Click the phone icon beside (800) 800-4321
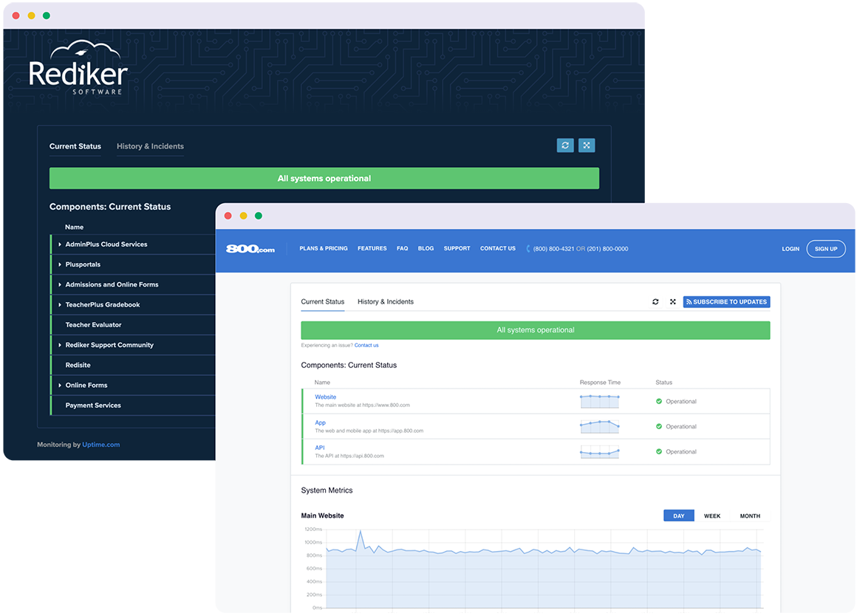Image resolution: width=857 pixels, height=616 pixels. click(x=528, y=249)
